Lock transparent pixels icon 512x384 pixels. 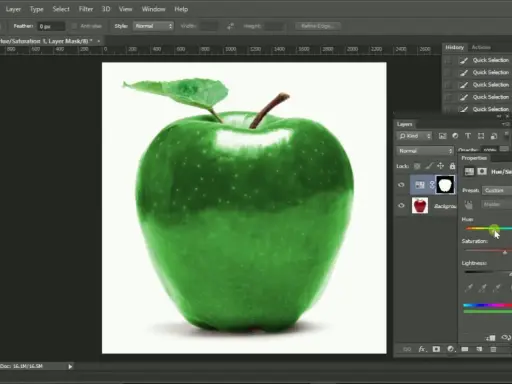point(417,166)
